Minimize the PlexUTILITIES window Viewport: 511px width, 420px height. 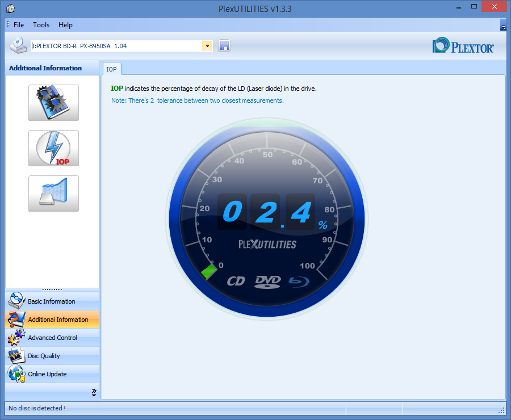[x=459, y=7]
